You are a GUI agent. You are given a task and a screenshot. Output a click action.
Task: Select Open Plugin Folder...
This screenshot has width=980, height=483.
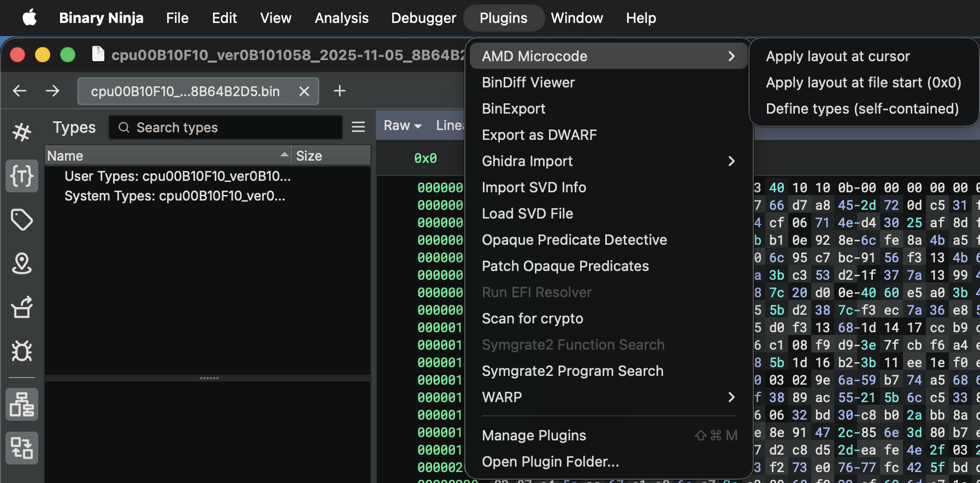[x=609, y=462]
